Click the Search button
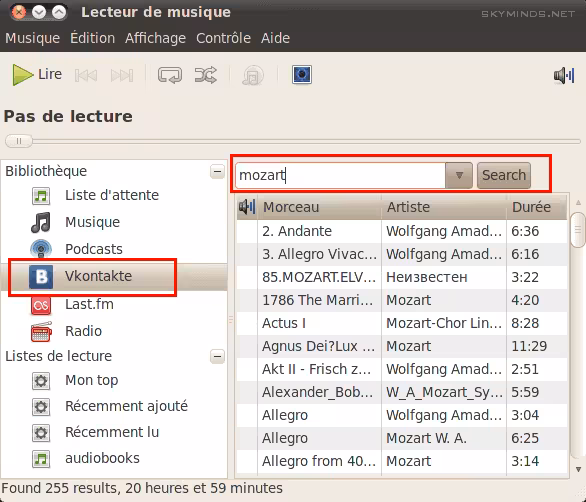The image size is (586, 502). pos(504,175)
